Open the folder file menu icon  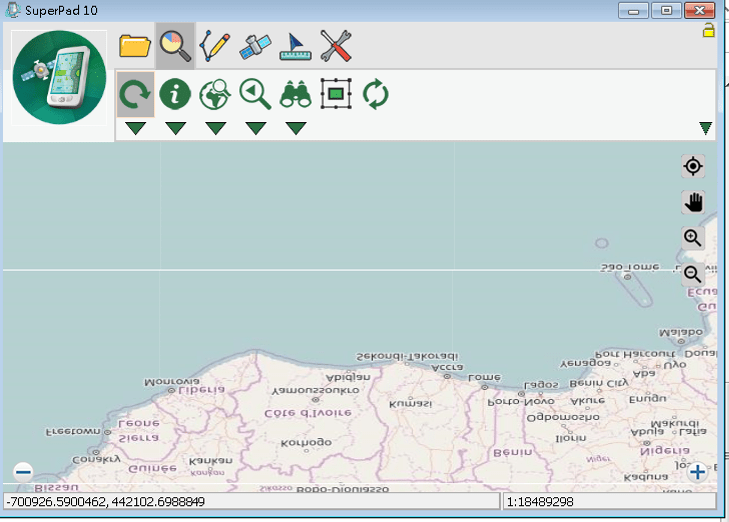tap(135, 46)
